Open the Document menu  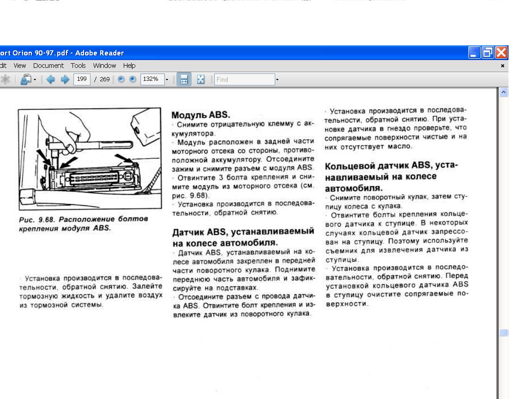[x=48, y=66]
